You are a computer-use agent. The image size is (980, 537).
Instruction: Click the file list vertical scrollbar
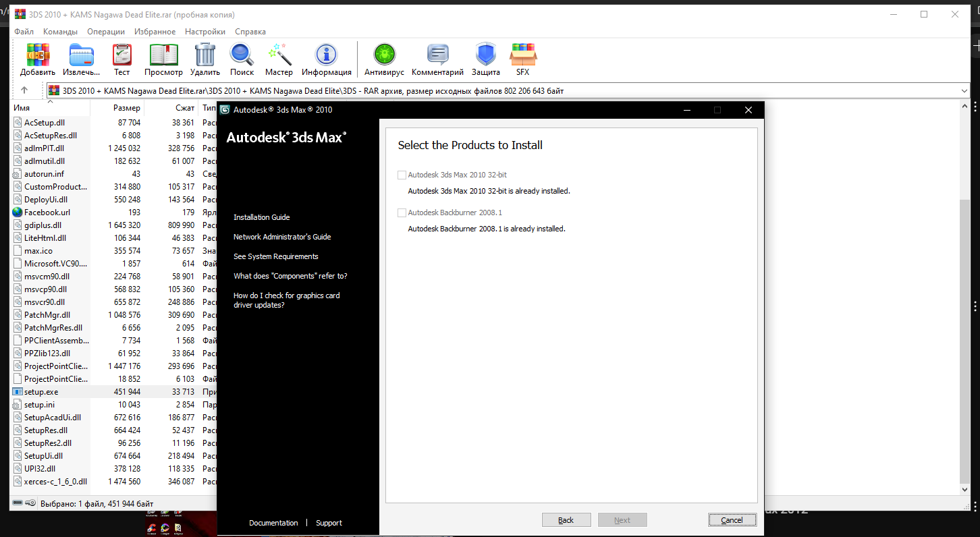point(964,337)
